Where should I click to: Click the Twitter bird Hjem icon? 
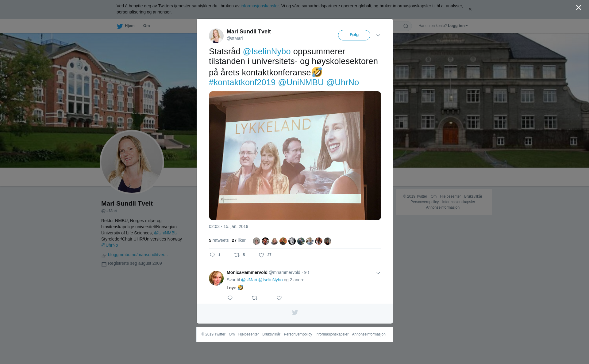[120, 26]
